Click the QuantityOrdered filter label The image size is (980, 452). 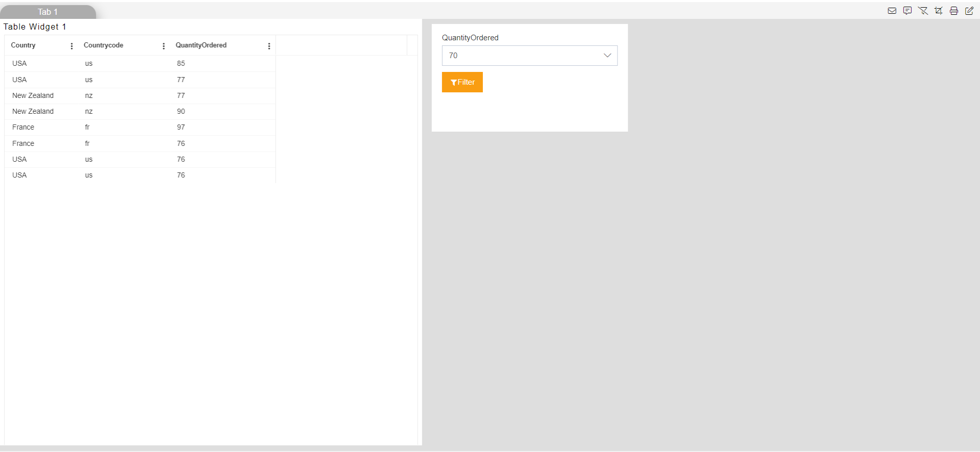click(470, 38)
